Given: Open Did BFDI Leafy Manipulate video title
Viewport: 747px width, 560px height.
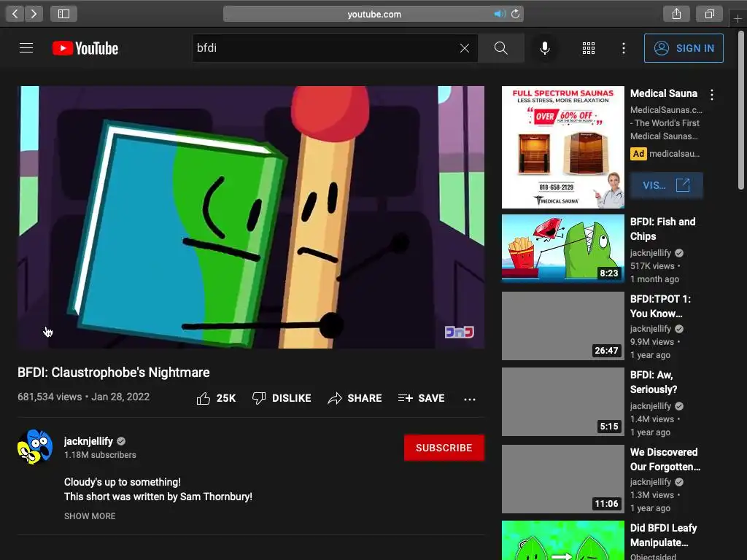Looking at the screenshot, I should pos(664,535).
